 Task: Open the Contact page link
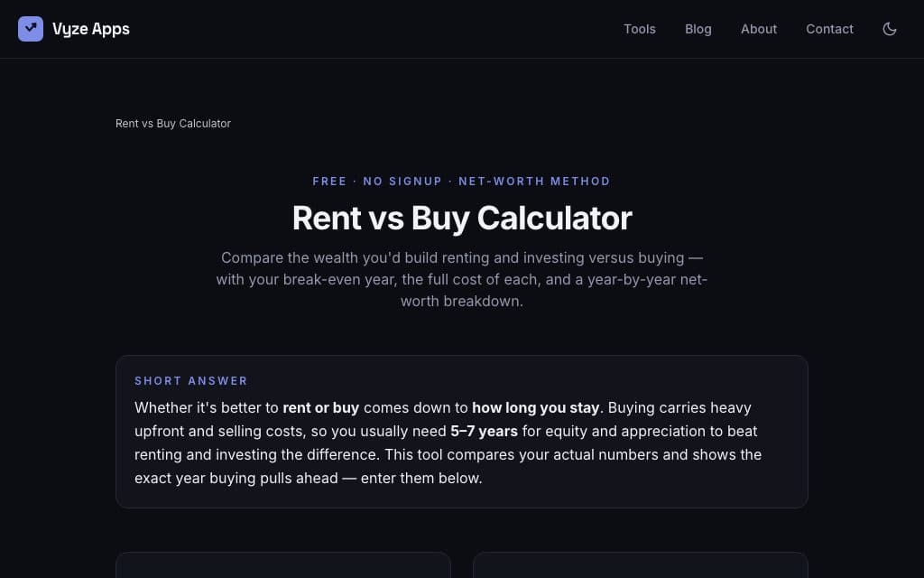[x=829, y=29]
